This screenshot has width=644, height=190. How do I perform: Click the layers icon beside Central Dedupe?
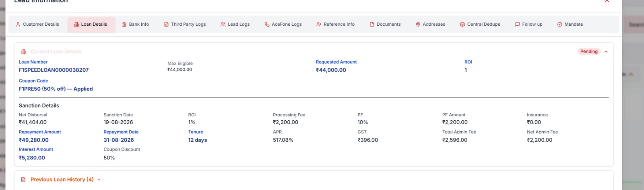(x=462, y=24)
